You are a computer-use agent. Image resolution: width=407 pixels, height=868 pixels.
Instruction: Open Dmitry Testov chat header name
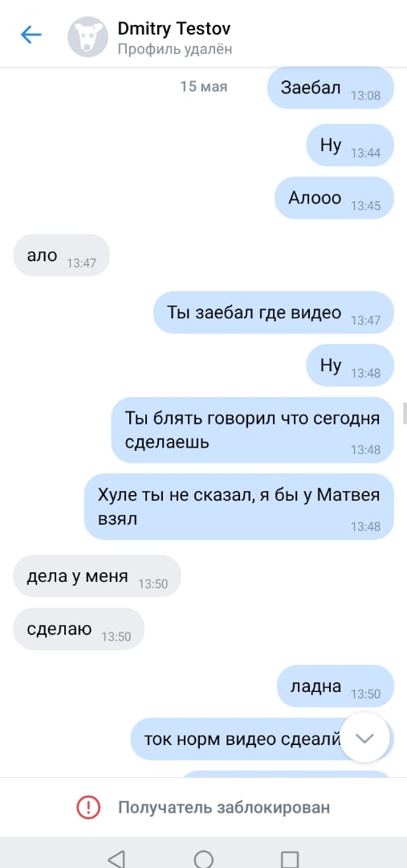click(174, 28)
